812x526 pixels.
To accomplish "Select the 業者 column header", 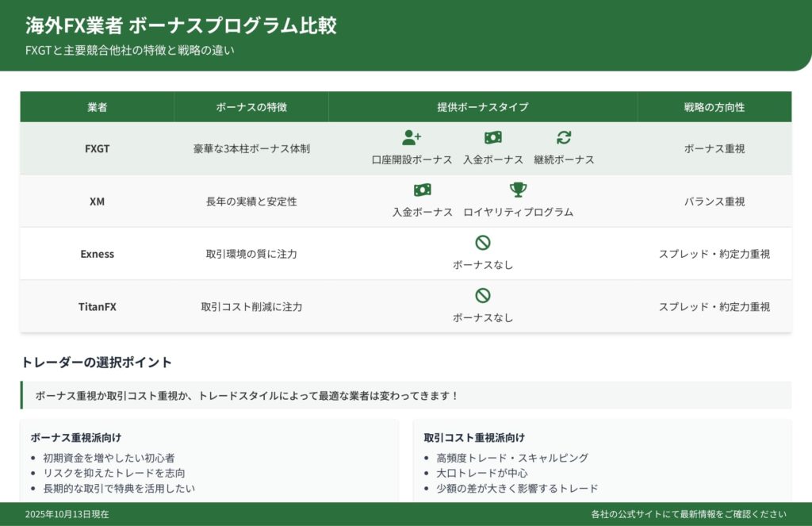I will pyautogui.click(x=97, y=107).
